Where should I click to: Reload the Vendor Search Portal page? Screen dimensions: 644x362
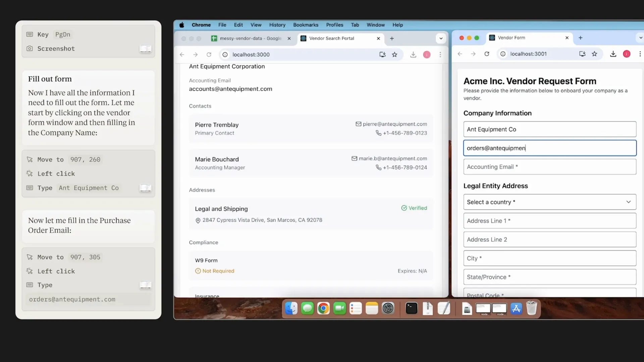[x=209, y=55]
